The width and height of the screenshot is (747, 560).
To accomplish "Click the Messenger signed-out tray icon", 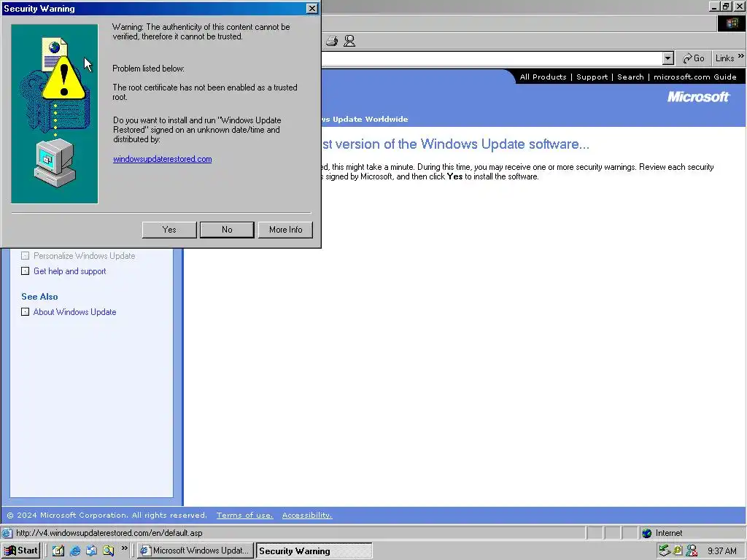I will tap(692, 551).
